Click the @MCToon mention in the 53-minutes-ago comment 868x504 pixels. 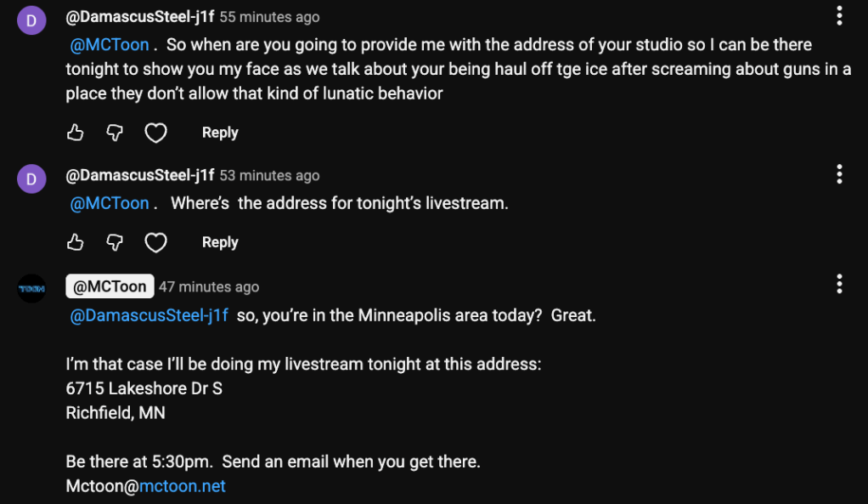coord(109,203)
